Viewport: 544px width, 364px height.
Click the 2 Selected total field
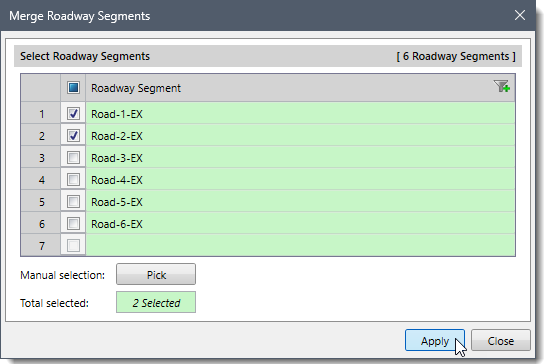(x=156, y=303)
